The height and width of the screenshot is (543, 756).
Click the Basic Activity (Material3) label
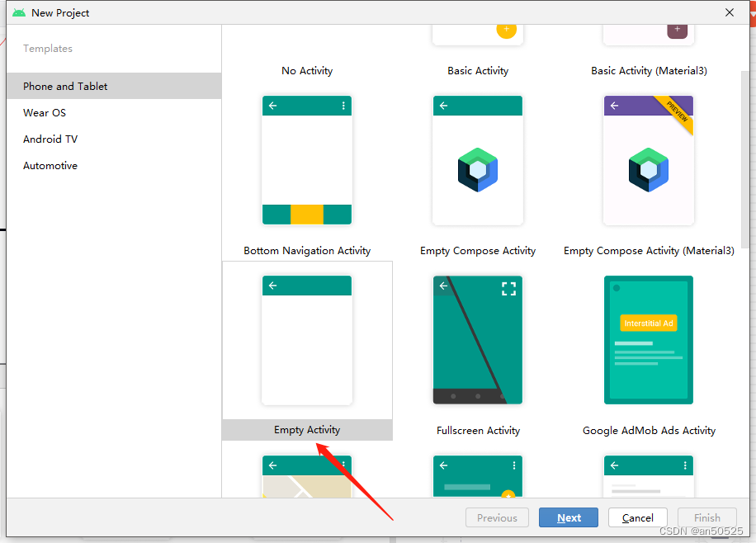[x=649, y=71]
